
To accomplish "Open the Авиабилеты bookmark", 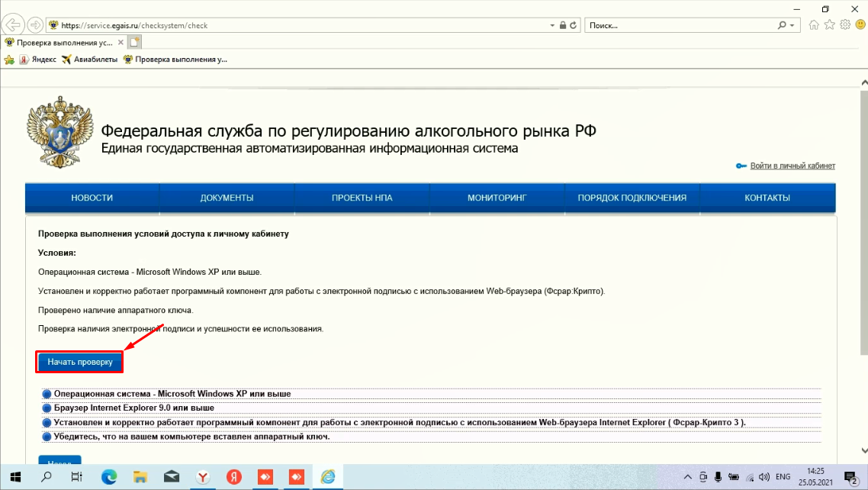I will tap(89, 60).
